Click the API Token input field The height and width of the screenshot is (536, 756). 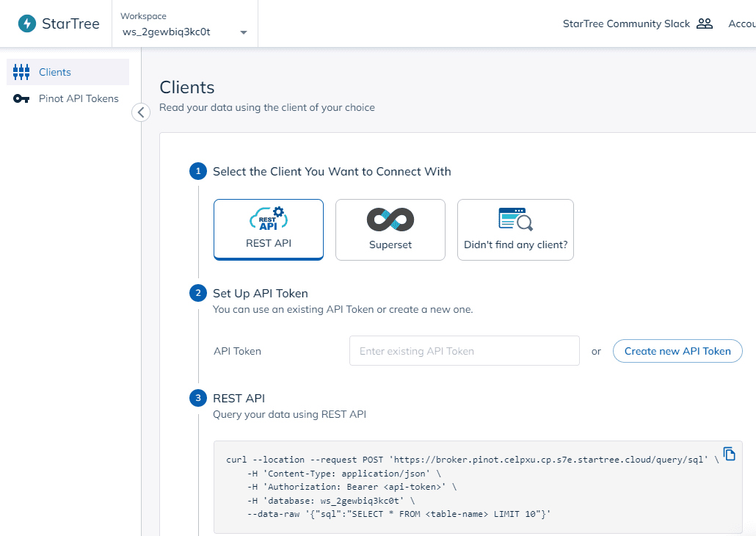464,350
